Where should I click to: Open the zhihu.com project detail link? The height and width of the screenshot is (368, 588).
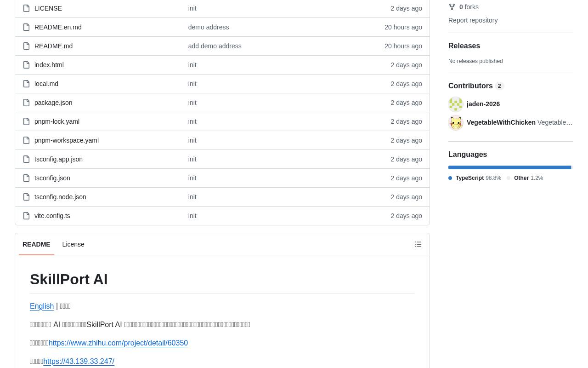pyautogui.click(x=118, y=343)
